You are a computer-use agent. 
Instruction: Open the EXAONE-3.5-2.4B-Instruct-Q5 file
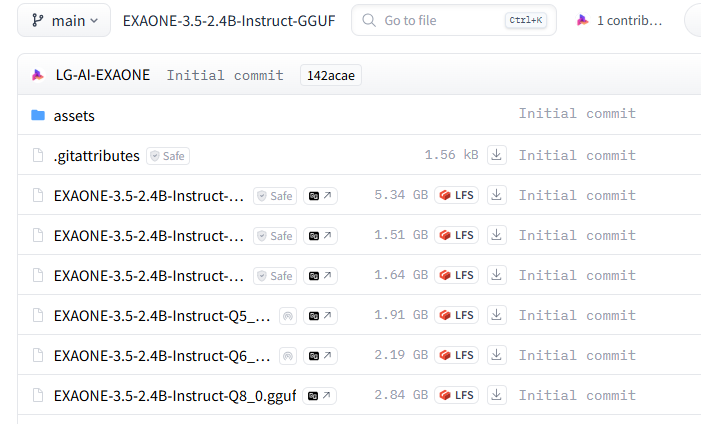coord(162,316)
